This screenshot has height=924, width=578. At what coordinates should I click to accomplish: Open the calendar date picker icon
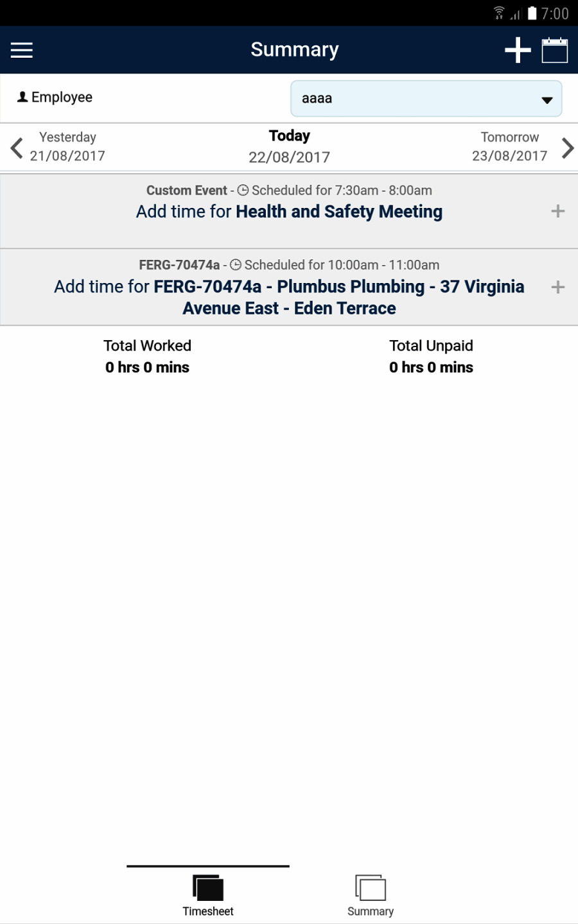[x=555, y=50]
